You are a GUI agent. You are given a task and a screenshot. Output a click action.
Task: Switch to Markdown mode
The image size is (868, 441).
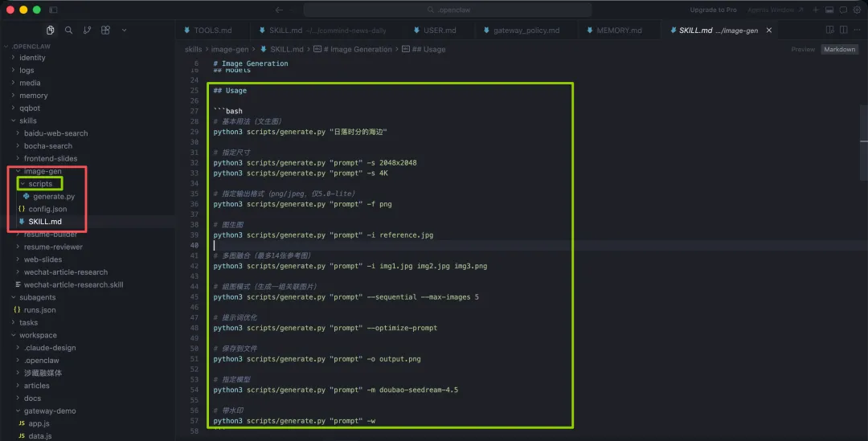[839, 49]
